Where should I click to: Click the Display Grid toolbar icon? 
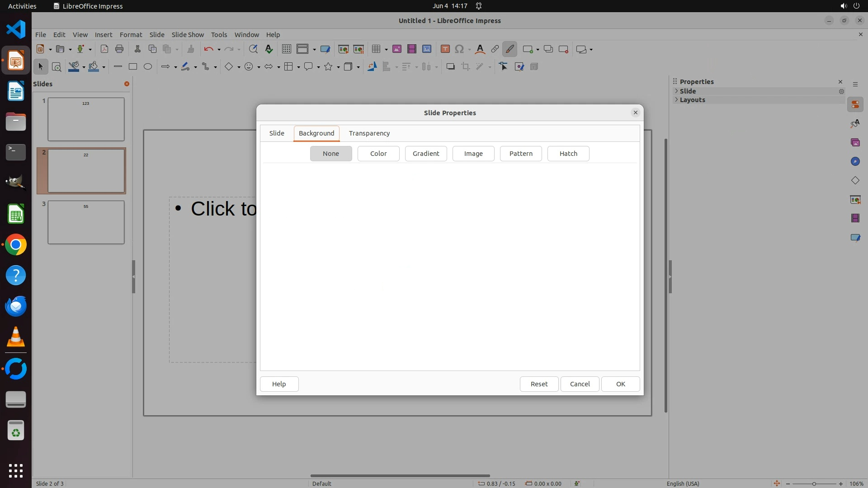tap(286, 49)
